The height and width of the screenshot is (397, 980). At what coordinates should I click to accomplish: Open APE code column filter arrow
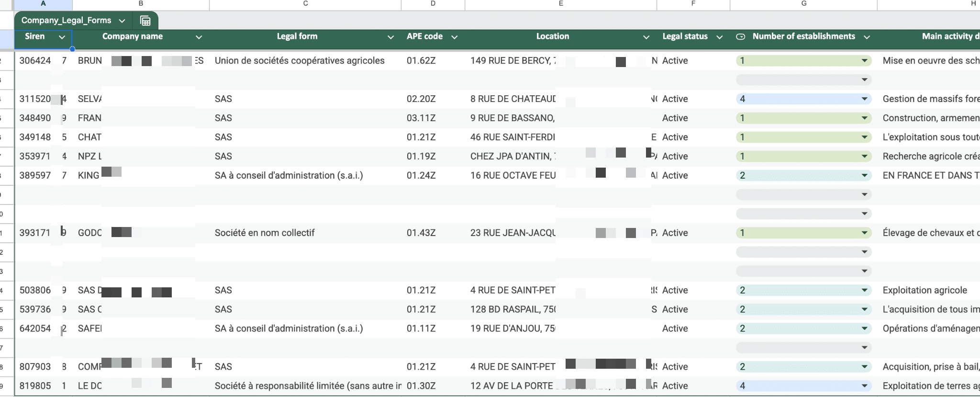point(454,37)
